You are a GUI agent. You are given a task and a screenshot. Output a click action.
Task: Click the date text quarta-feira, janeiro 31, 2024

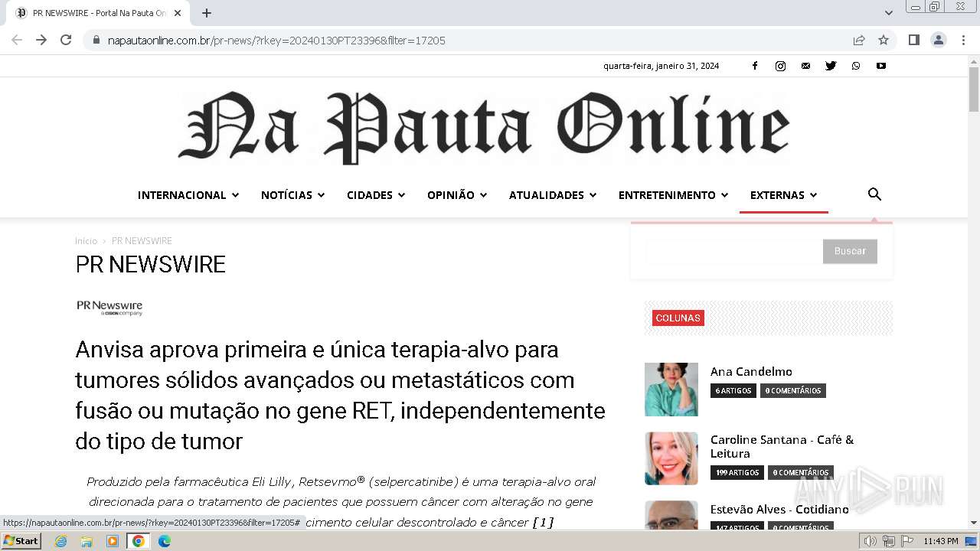pyautogui.click(x=661, y=66)
